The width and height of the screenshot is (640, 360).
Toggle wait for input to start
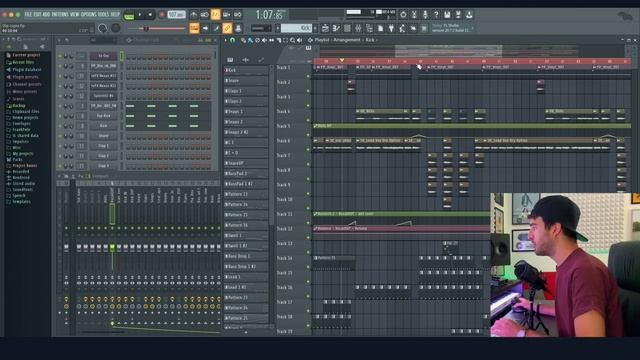(x=204, y=15)
